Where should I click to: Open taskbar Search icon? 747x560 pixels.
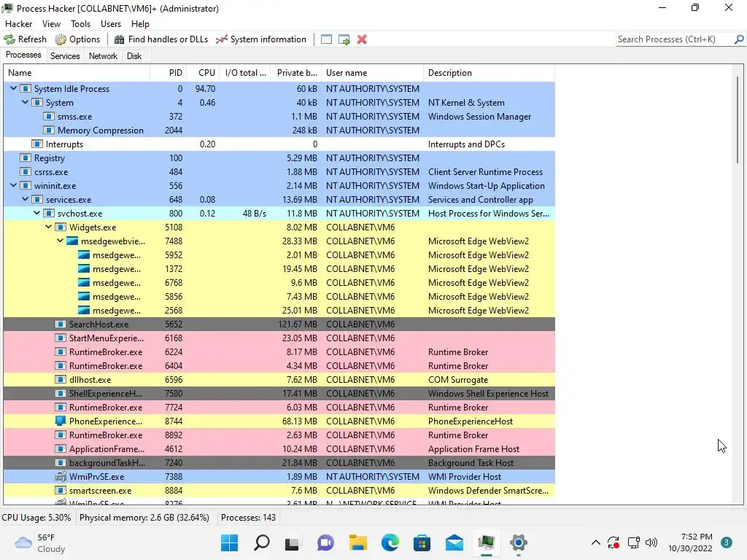[x=262, y=542]
